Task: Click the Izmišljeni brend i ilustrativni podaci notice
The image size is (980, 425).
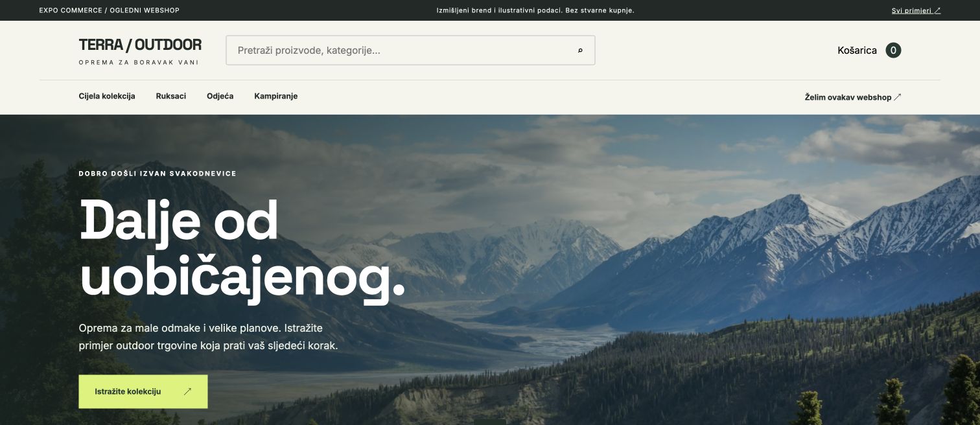Action: tap(537, 10)
